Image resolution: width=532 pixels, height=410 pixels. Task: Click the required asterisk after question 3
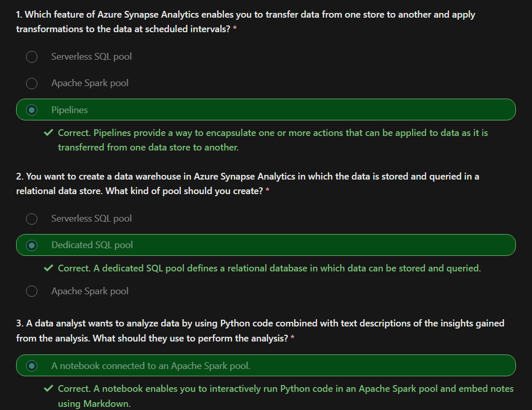coord(292,338)
